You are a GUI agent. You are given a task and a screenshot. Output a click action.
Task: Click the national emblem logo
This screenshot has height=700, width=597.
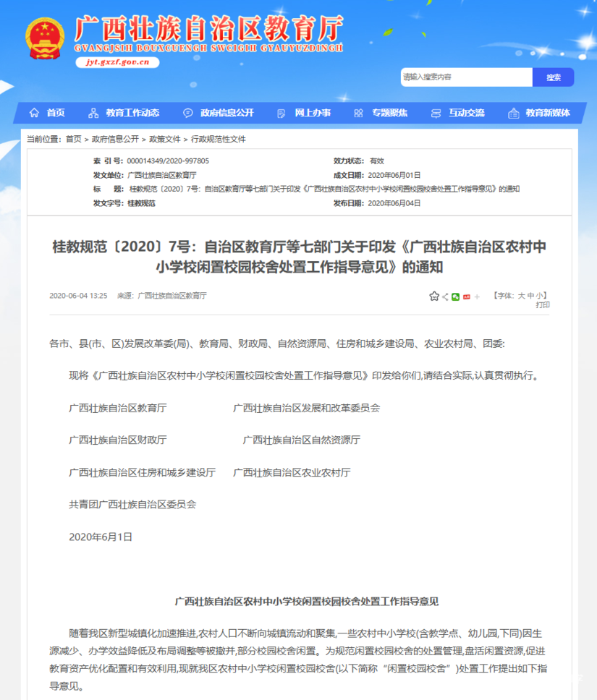[45, 39]
